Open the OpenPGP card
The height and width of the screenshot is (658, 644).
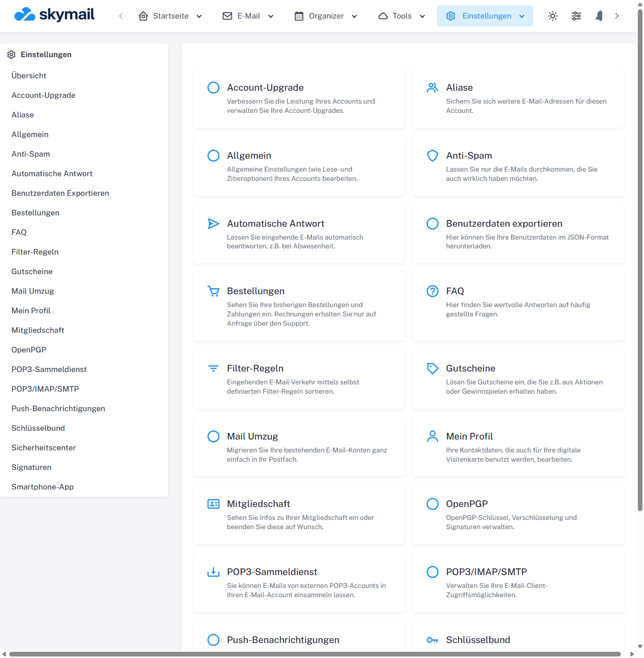518,514
